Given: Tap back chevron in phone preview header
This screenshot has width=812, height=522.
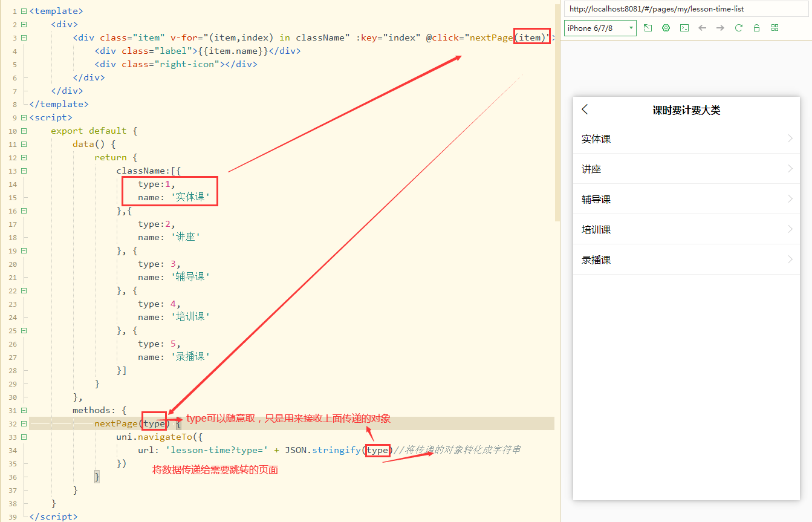Looking at the screenshot, I should pos(585,109).
